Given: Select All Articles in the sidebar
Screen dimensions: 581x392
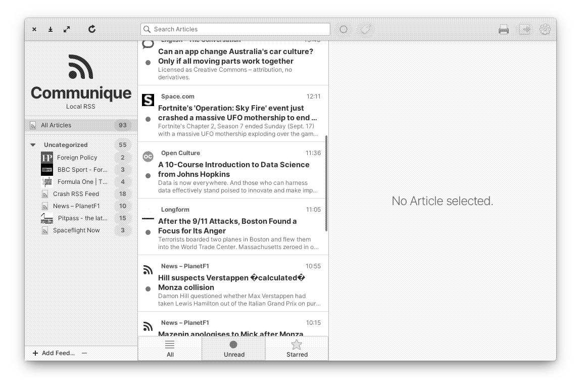Looking at the screenshot, I should tap(81, 125).
